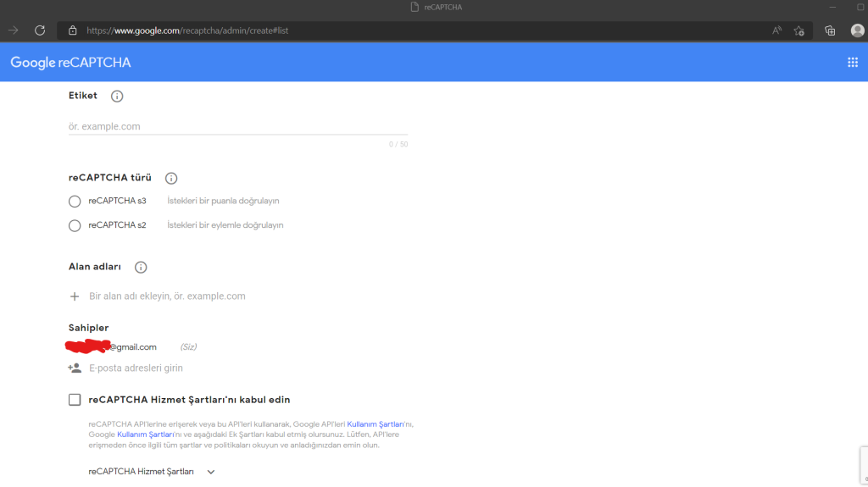This screenshot has width=868, height=487.
Task: Check the reCAPTCHA Hizmet Şartları'nı kabul edin box
Action: [x=75, y=400]
